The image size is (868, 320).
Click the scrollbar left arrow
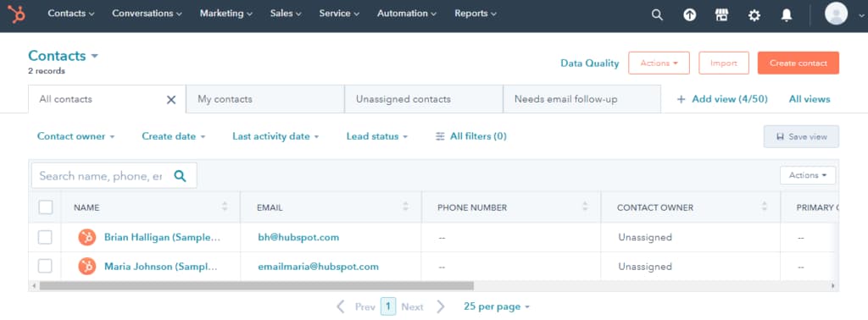click(x=33, y=286)
